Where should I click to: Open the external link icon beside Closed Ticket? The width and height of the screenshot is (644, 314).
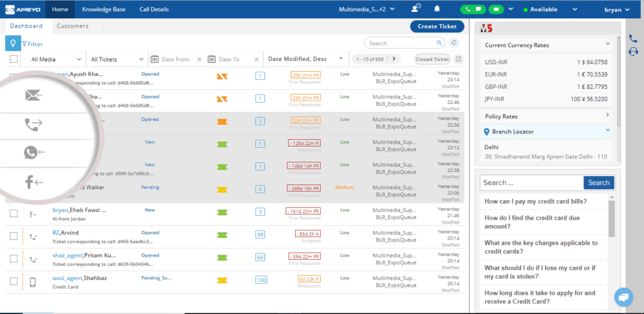tap(458, 59)
